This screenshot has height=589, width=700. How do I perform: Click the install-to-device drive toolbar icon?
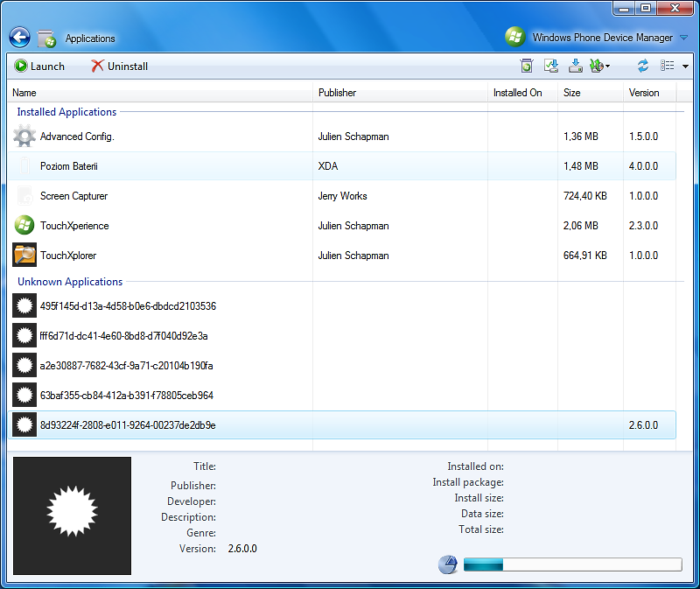point(575,66)
